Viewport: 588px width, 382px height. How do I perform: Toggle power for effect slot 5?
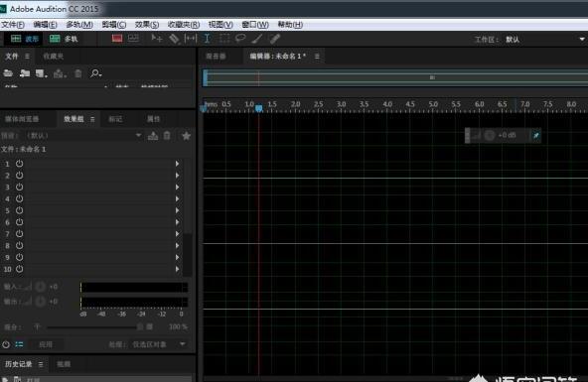[x=20, y=210]
